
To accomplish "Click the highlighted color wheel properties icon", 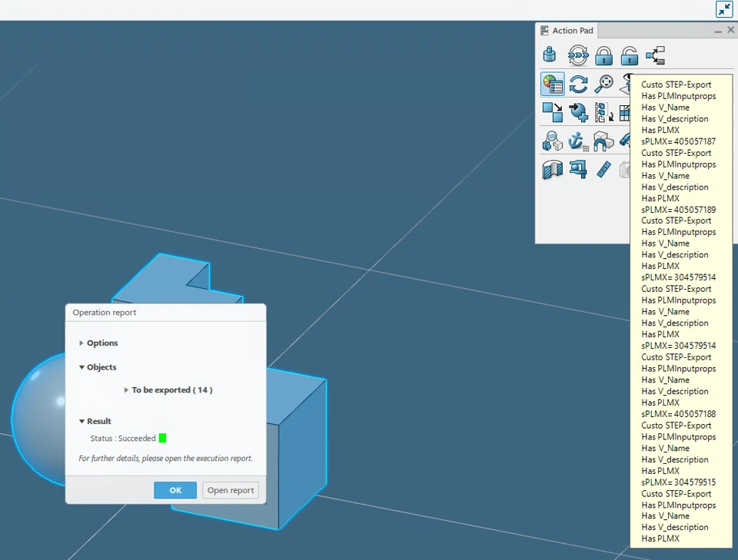I will click(x=553, y=84).
